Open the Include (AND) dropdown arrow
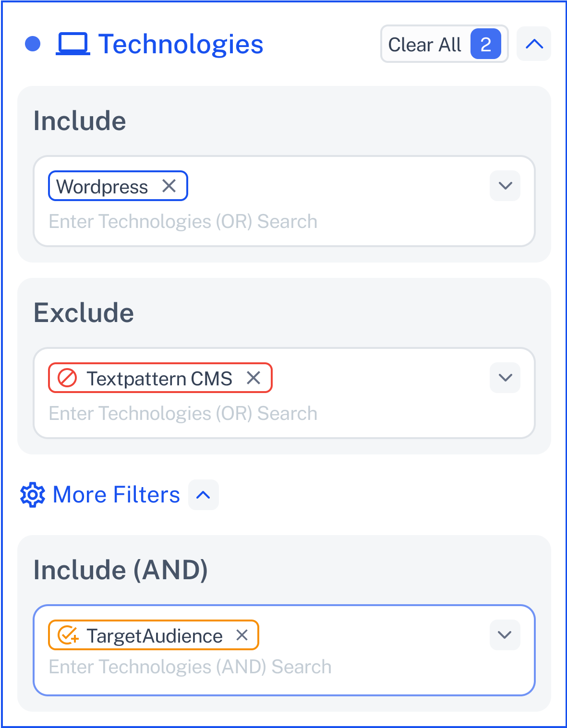 tap(505, 635)
